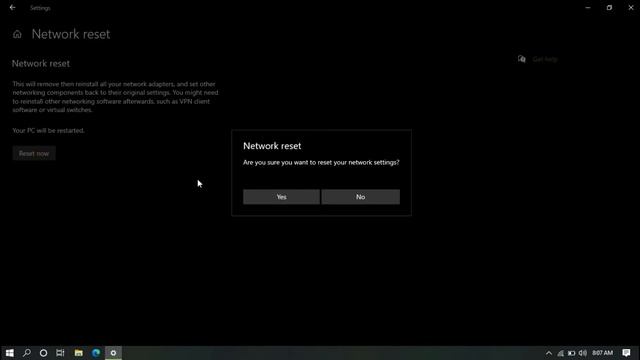
Task: Click the dialog title Network reset
Action: 272,146
